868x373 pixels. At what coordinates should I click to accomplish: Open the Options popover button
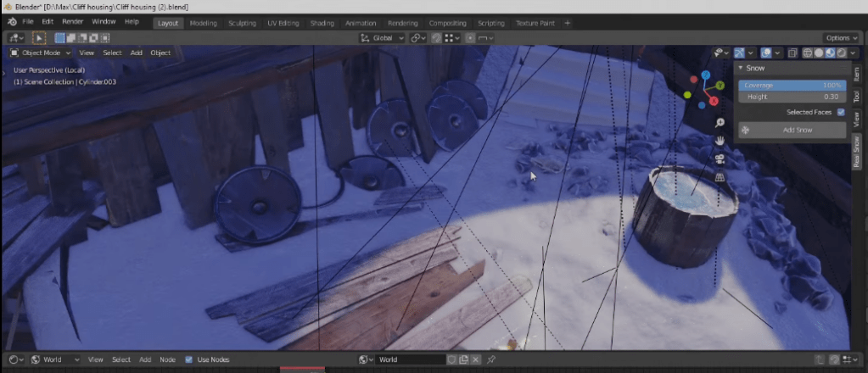pos(841,38)
